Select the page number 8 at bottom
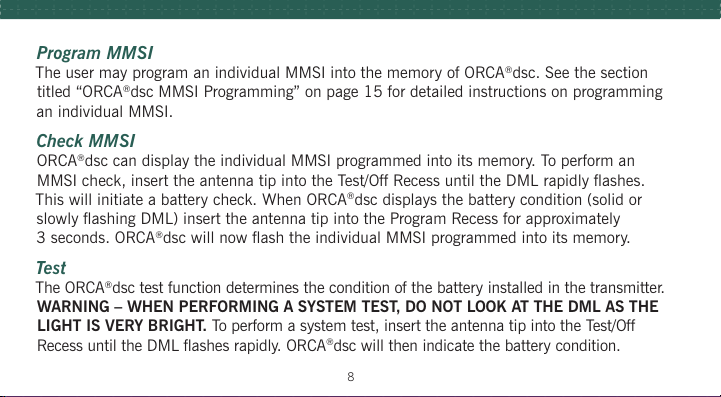Image resolution: width=721 pixels, height=397 pixels. [350, 377]
